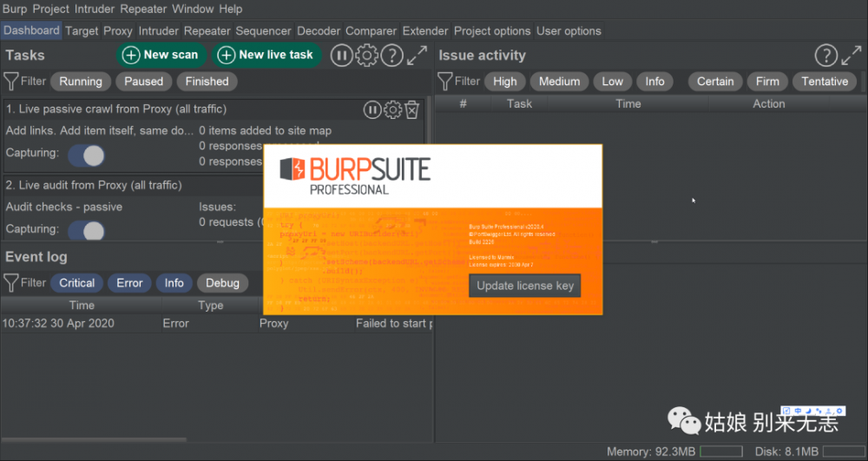Image resolution: width=868 pixels, height=461 pixels.
Task: Toggle the Firm confidence filter
Action: pos(767,82)
